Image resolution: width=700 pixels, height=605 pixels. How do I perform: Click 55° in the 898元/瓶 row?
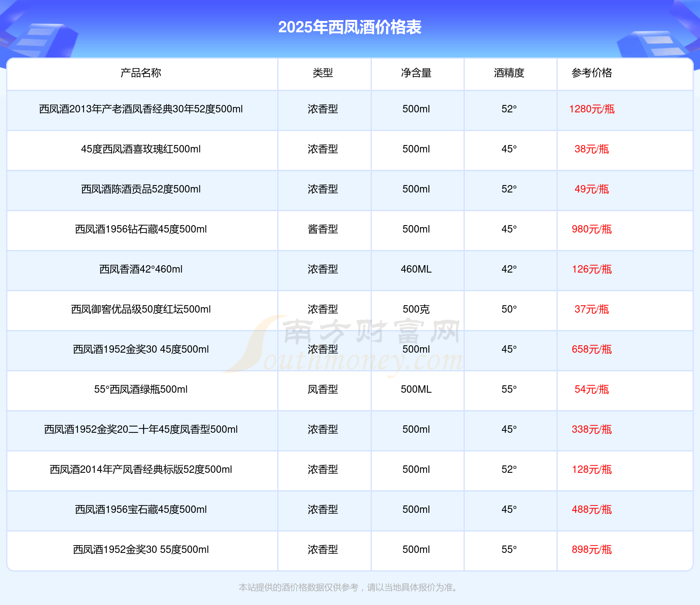[509, 549]
